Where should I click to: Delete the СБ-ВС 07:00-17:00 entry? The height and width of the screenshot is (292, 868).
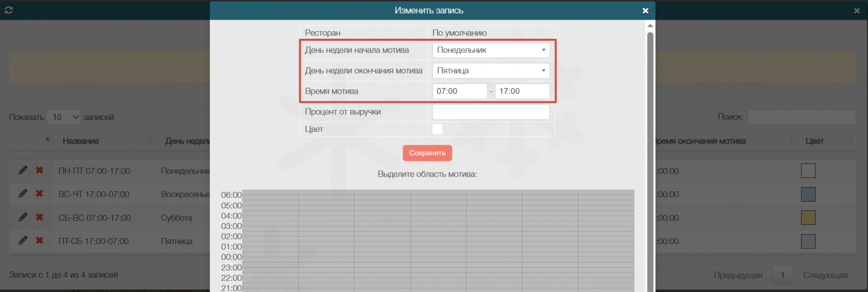[x=39, y=217]
